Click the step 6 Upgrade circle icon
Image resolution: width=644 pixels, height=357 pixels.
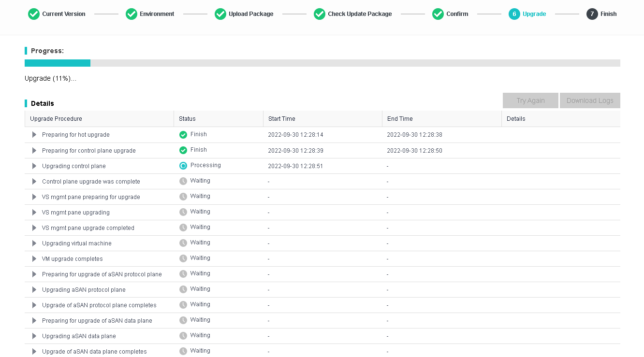click(514, 14)
